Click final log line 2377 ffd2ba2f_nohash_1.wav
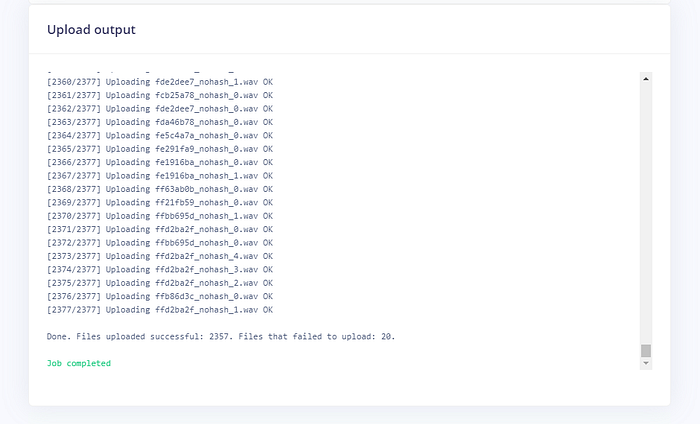 point(160,310)
